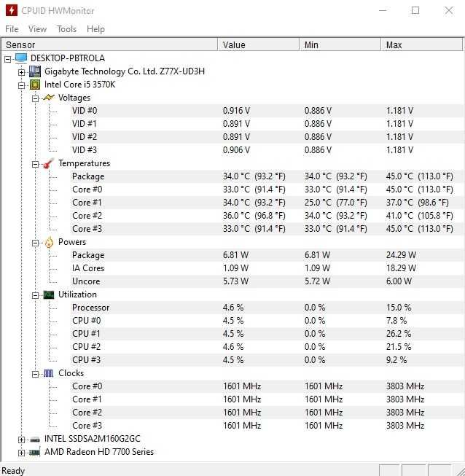Select the VID #1 row
This screenshot has width=465, height=476.
click(267, 123)
